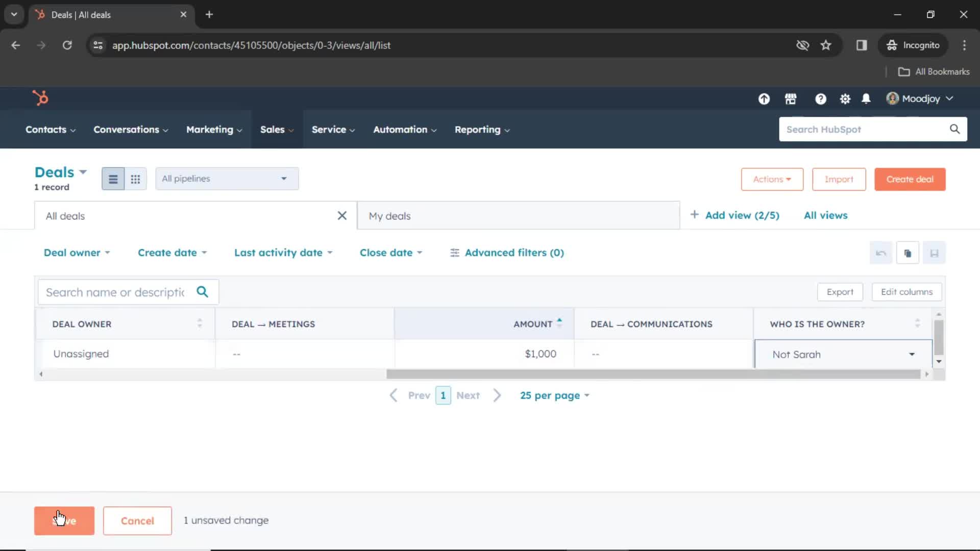Go to the previous page arrow
Screen dimensions: 980x551
tap(393, 395)
